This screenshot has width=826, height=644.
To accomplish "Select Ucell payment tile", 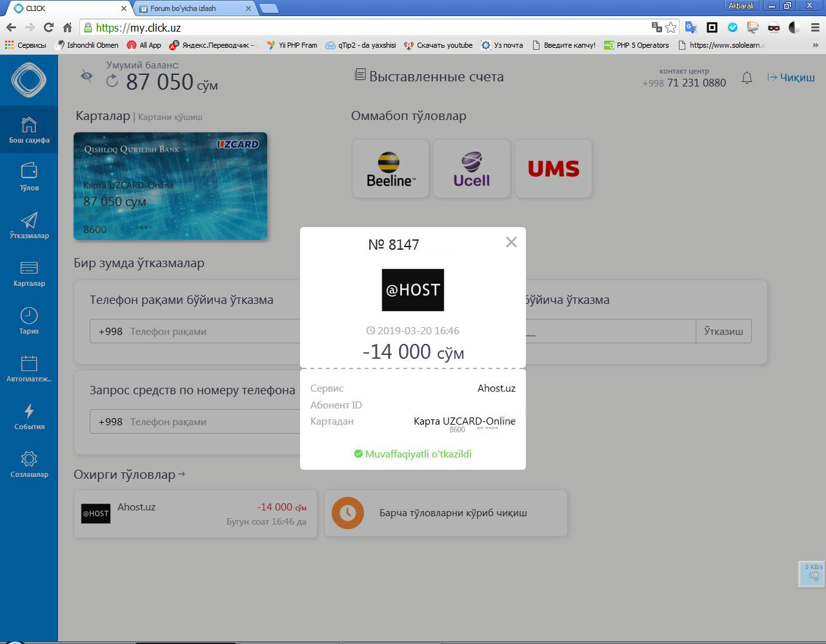I will [x=472, y=168].
